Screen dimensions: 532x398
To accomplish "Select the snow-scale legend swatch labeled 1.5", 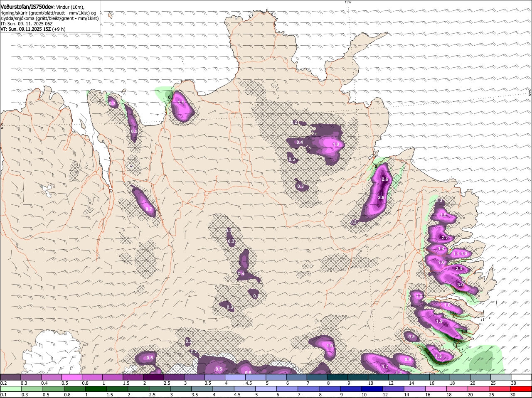I will (x=133, y=377).
